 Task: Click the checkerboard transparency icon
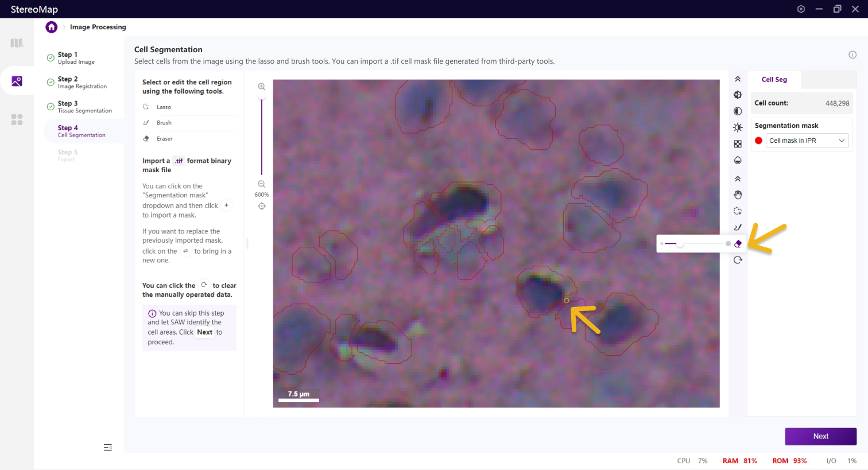pos(738,144)
